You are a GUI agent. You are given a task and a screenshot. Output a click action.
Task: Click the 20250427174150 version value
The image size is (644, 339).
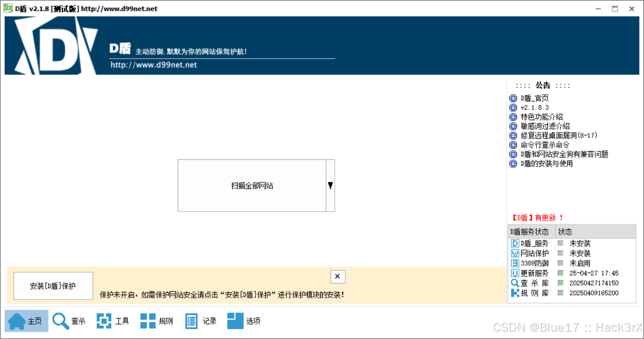click(594, 283)
